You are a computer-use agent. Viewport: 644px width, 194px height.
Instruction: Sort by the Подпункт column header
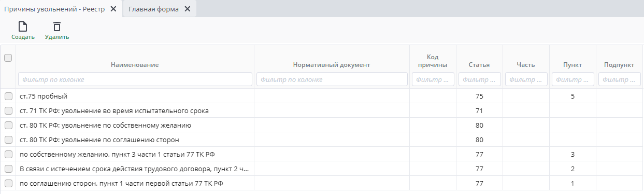[x=619, y=65]
